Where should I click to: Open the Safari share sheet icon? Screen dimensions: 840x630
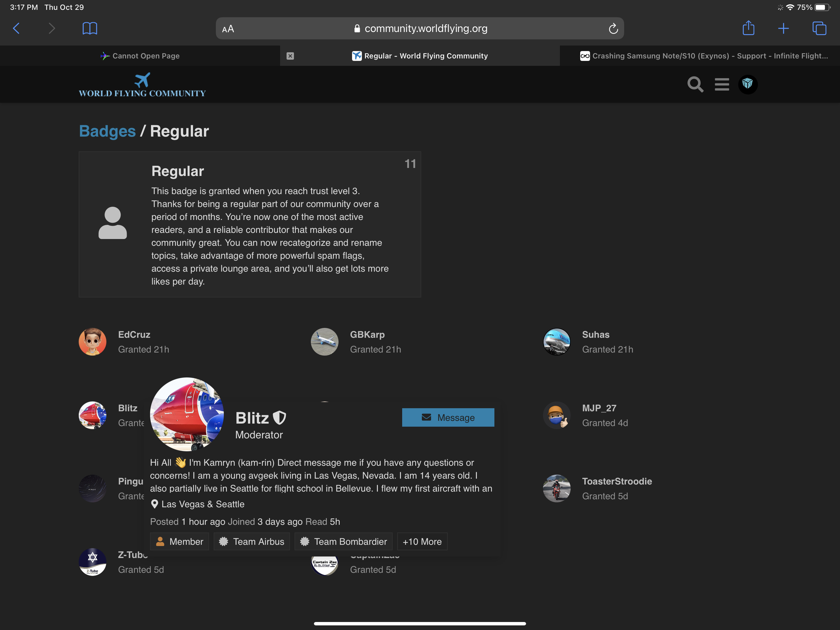tap(748, 29)
